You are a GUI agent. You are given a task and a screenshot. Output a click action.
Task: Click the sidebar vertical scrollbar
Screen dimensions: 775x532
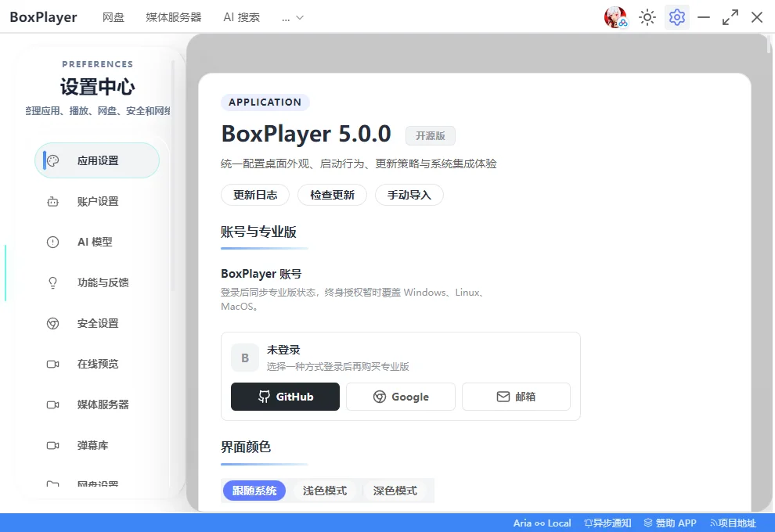coord(173,175)
